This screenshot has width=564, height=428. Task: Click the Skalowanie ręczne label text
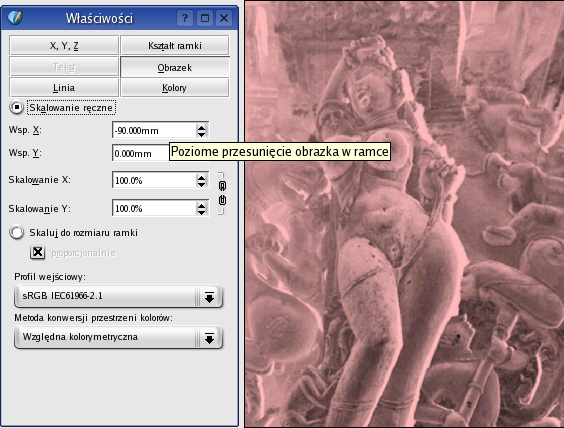tap(71, 108)
